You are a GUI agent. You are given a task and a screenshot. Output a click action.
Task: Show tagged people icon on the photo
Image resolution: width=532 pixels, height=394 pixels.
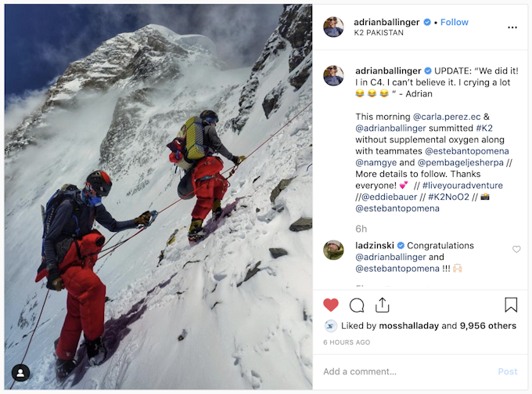click(x=20, y=373)
